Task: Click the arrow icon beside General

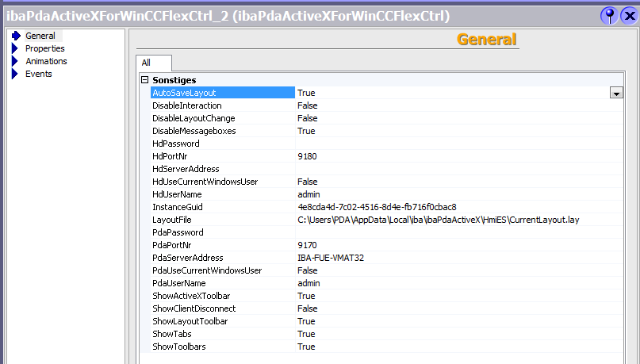Action: 15,36
